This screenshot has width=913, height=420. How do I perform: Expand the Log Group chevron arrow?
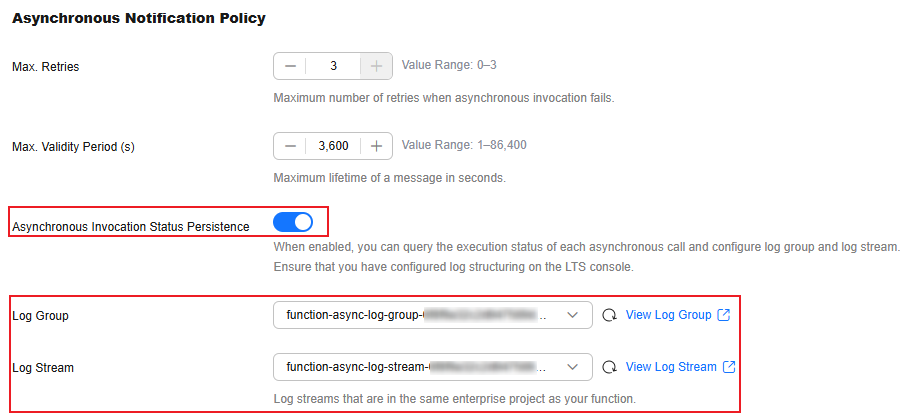(x=572, y=315)
